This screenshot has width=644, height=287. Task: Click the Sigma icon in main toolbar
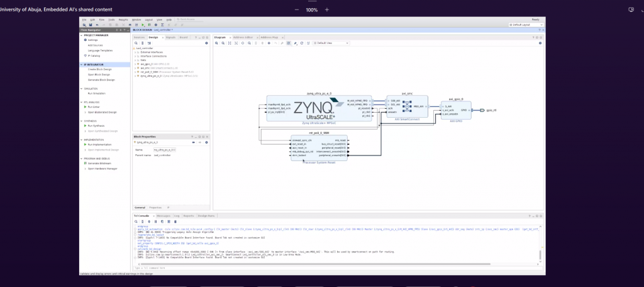(162, 25)
